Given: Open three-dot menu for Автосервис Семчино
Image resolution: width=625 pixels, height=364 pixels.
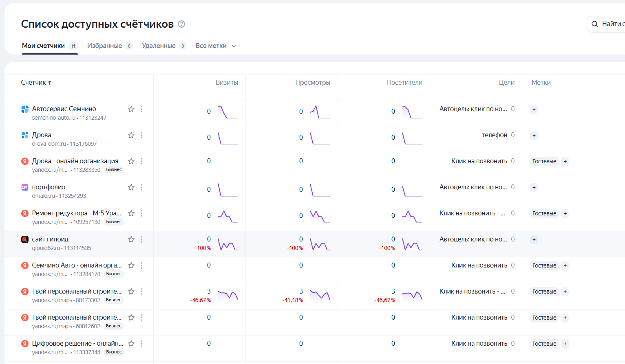Looking at the screenshot, I should click(x=141, y=109).
